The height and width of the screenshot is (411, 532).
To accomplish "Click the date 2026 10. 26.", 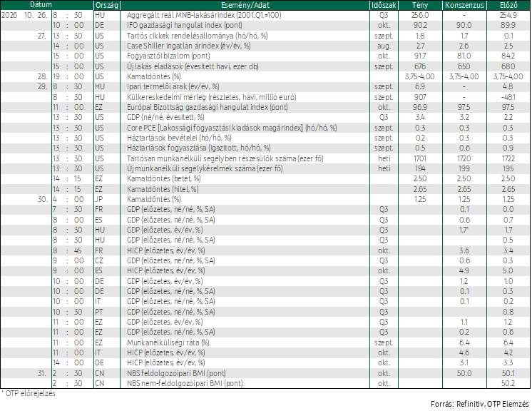I will pyautogui.click(x=24, y=15).
